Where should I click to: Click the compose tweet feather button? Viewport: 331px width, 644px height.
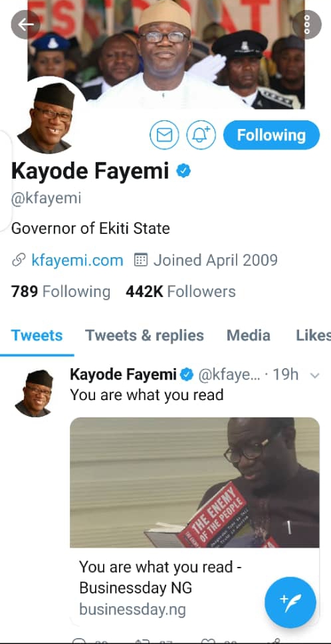click(x=290, y=603)
